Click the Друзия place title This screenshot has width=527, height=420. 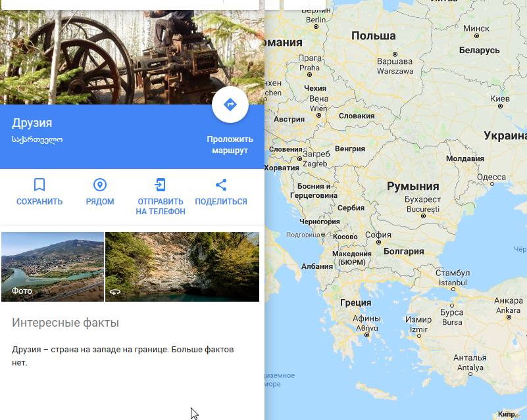[32, 123]
